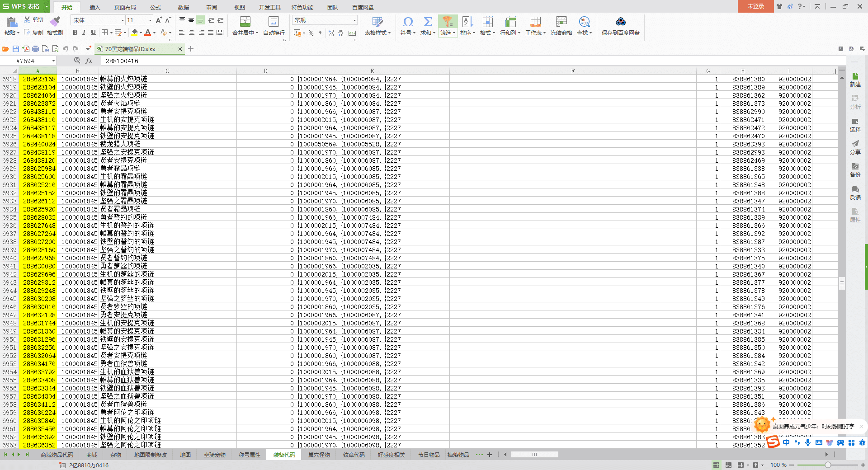Click the Sogou IME microphone icon
The height and width of the screenshot is (470, 868).
tap(808, 442)
